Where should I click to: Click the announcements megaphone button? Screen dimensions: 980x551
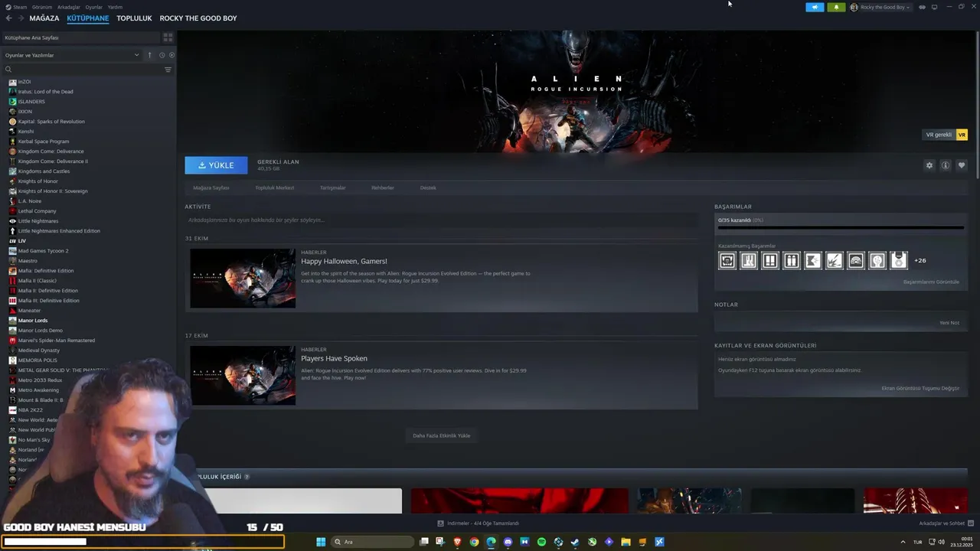pos(815,7)
